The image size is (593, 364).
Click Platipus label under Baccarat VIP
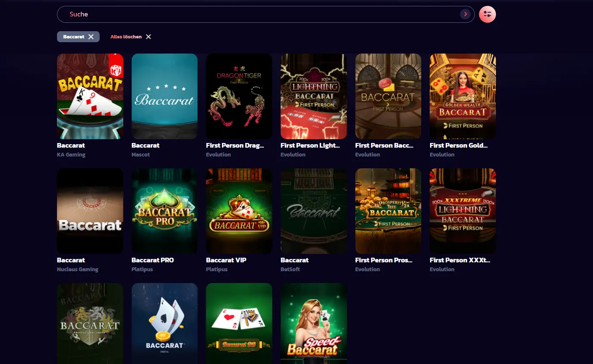pos(217,270)
